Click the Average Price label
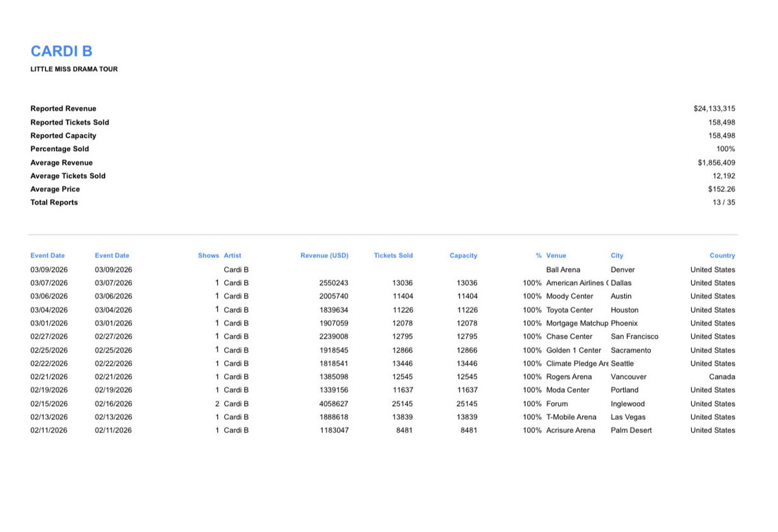 (55, 189)
